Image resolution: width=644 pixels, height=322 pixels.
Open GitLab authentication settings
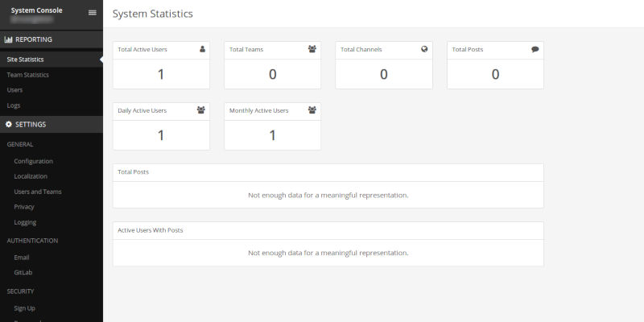pyautogui.click(x=23, y=273)
